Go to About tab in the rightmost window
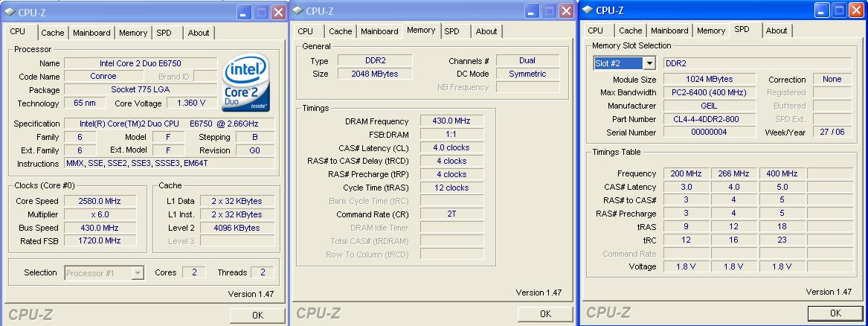 pos(776,31)
